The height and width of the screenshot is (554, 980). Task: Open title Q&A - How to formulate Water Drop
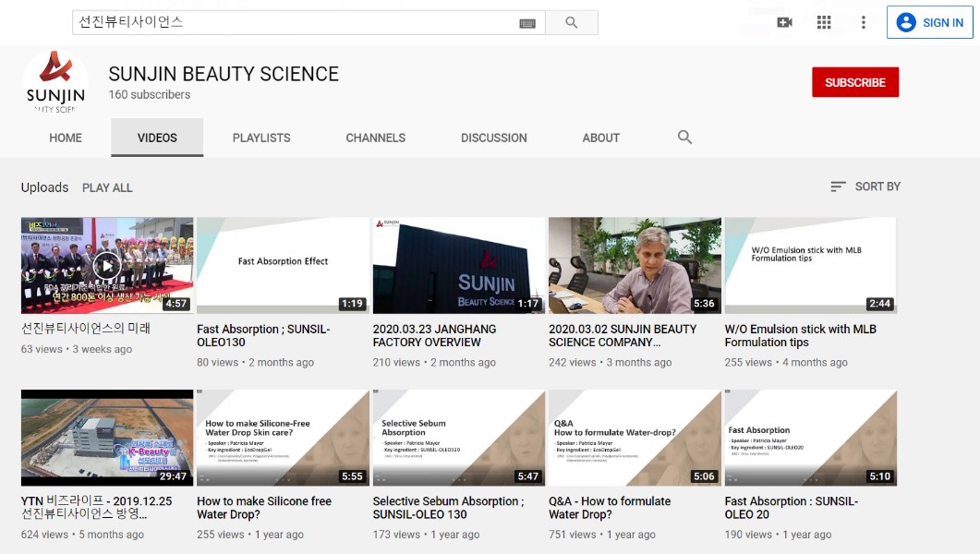coord(610,508)
